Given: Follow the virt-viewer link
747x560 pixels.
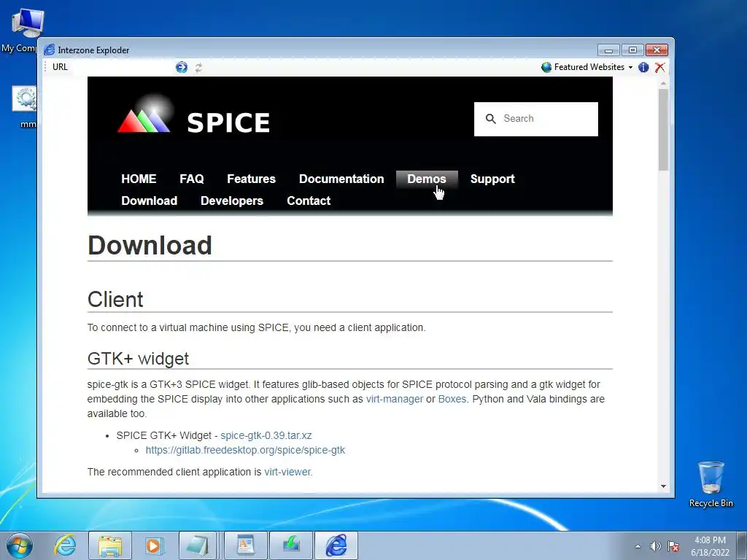Looking at the screenshot, I should (287, 472).
